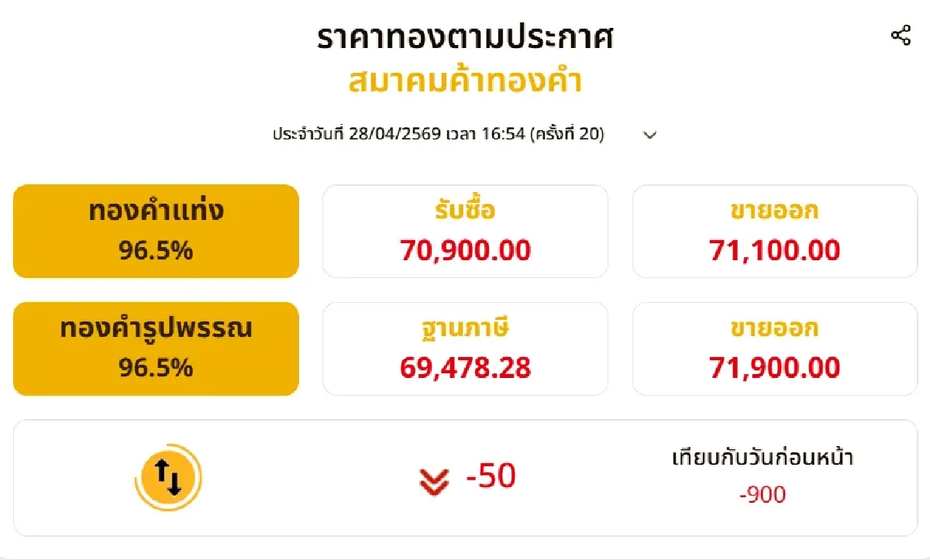Switch to the รับซื้อ buying price section
The image size is (930, 560).
(465, 230)
